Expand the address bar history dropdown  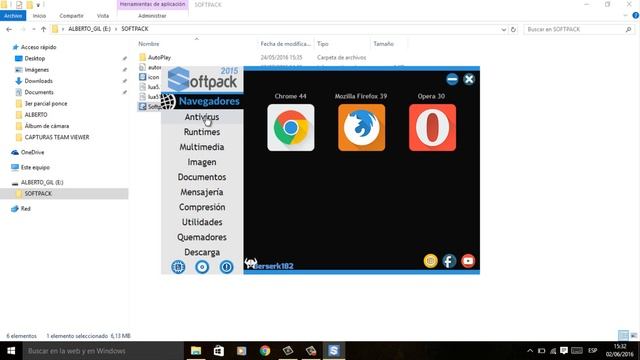coord(504,29)
